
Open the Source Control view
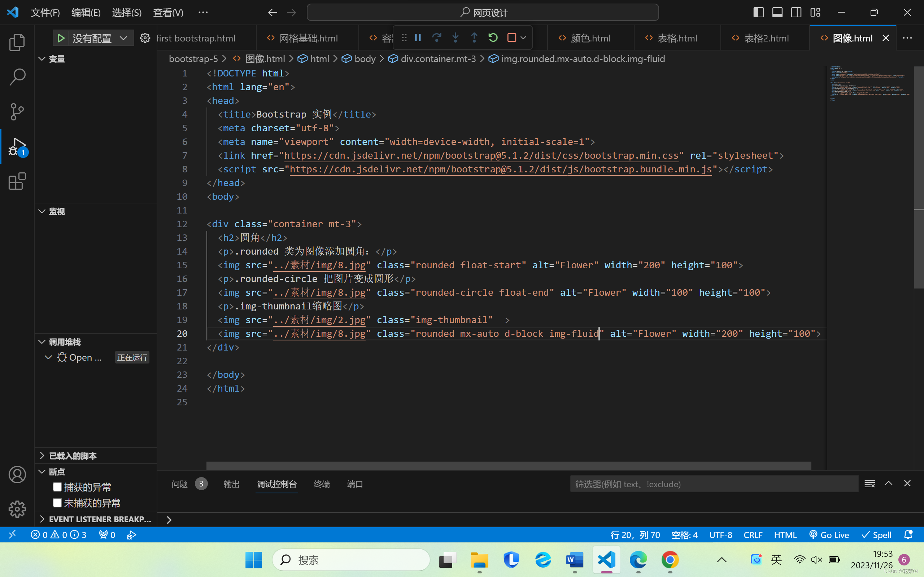click(17, 111)
